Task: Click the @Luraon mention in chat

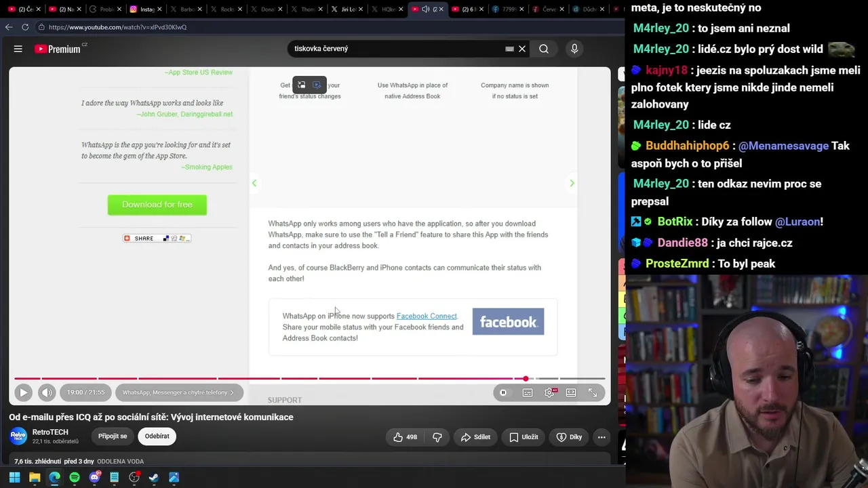Action: (797, 222)
